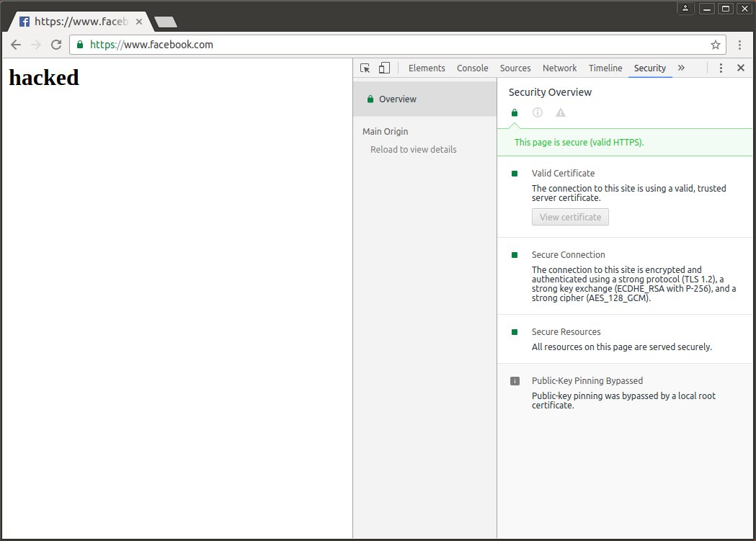Click the 'Secure Connection' heading
Viewport: 756px width, 541px height.
tap(569, 255)
